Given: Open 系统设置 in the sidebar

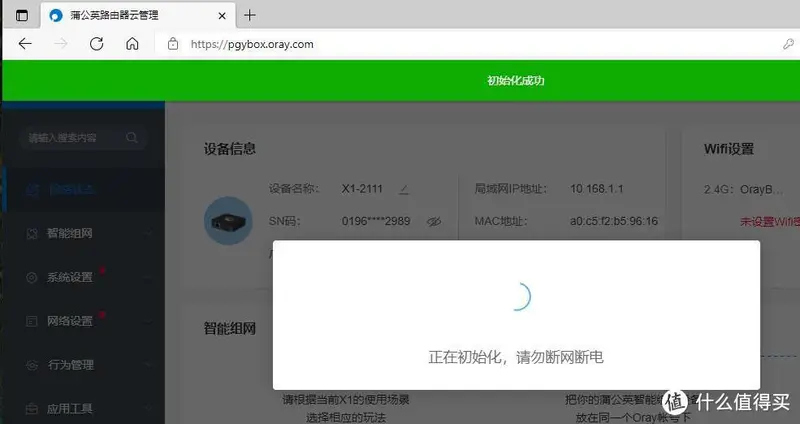Looking at the screenshot, I should 84,277.
